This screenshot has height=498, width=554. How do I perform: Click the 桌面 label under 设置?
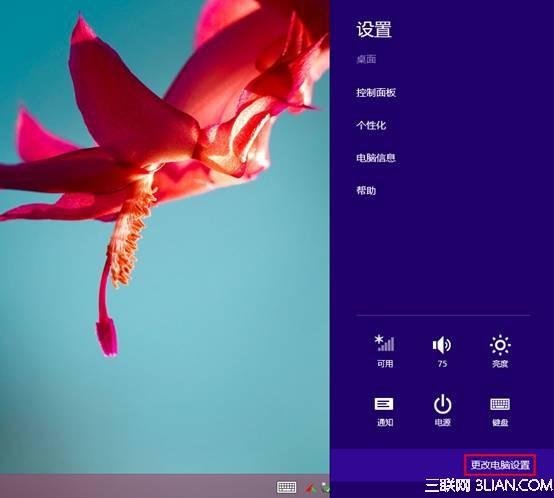coord(366,59)
